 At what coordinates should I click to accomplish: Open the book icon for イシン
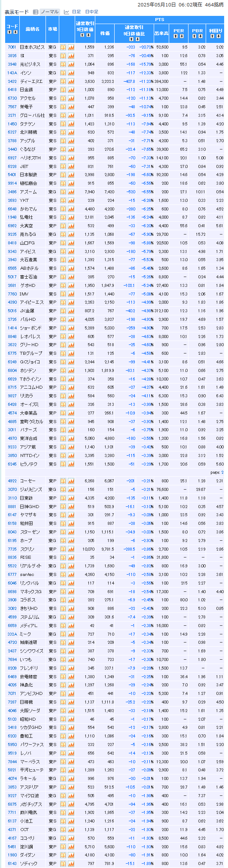tap(63, 73)
